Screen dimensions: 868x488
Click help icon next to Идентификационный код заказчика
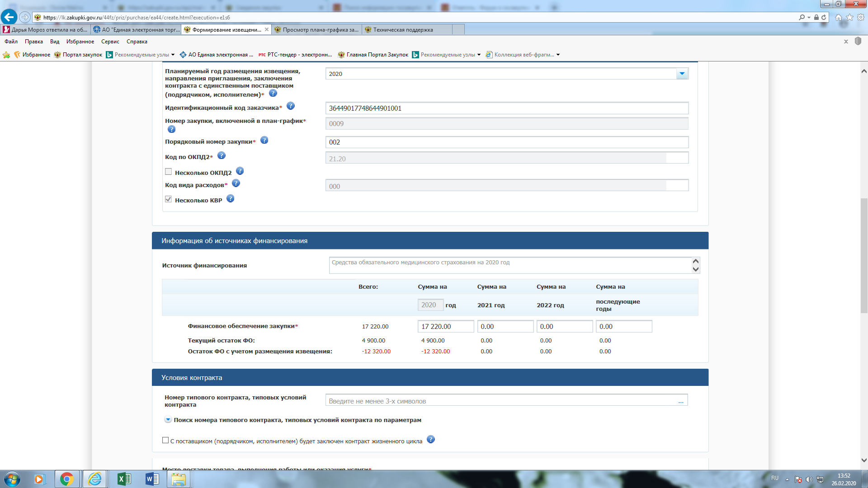(x=291, y=106)
